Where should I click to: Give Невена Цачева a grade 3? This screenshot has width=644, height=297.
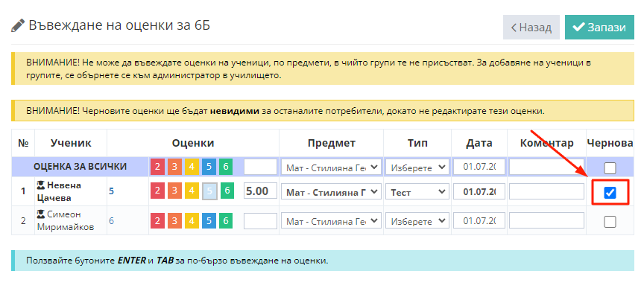(174, 191)
